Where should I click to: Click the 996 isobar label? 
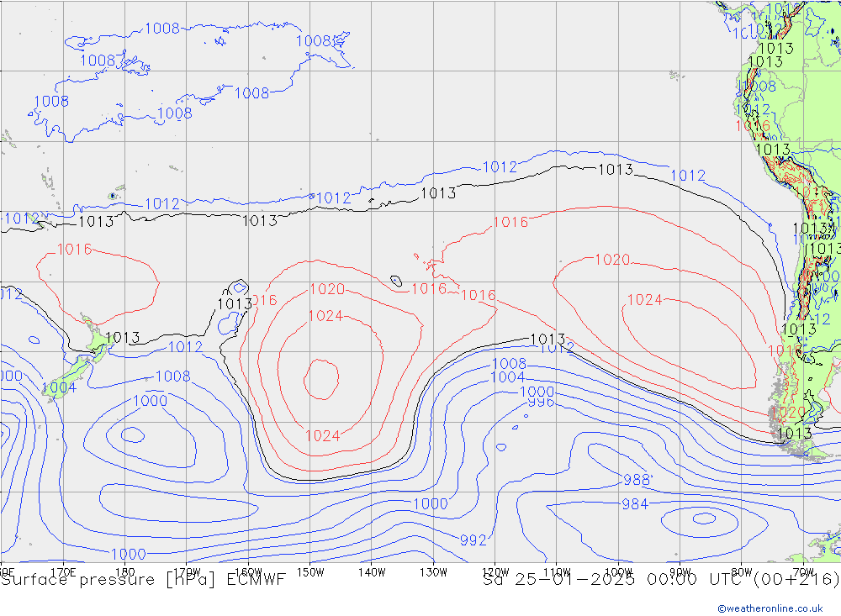tap(541, 402)
